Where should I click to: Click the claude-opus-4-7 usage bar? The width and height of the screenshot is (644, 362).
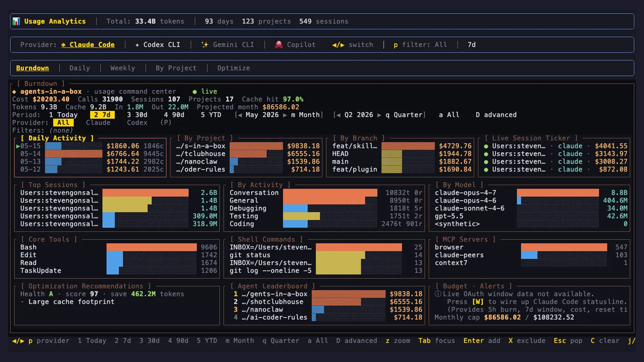click(x=558, y=193)
